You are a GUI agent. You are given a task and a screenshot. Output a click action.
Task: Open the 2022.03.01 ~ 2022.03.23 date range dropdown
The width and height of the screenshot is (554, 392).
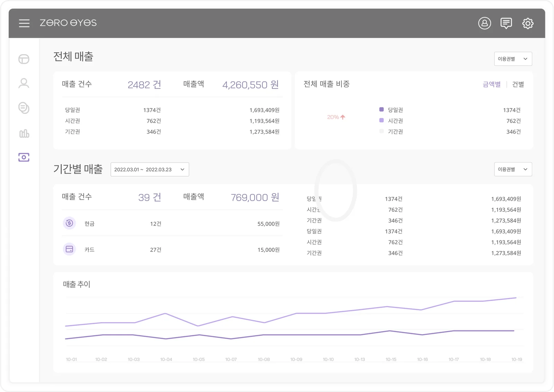coord(150,170)
